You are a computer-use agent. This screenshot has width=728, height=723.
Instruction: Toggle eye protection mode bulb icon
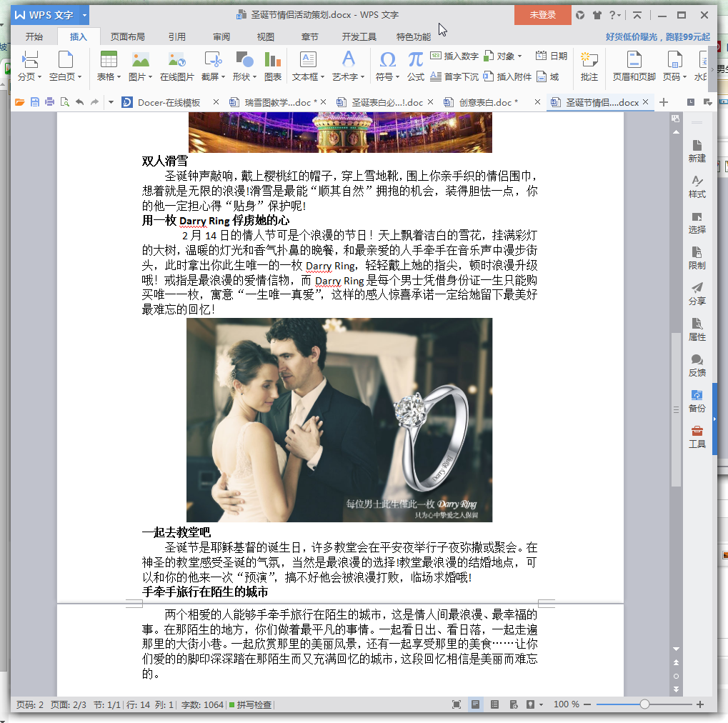click(530, 704)
